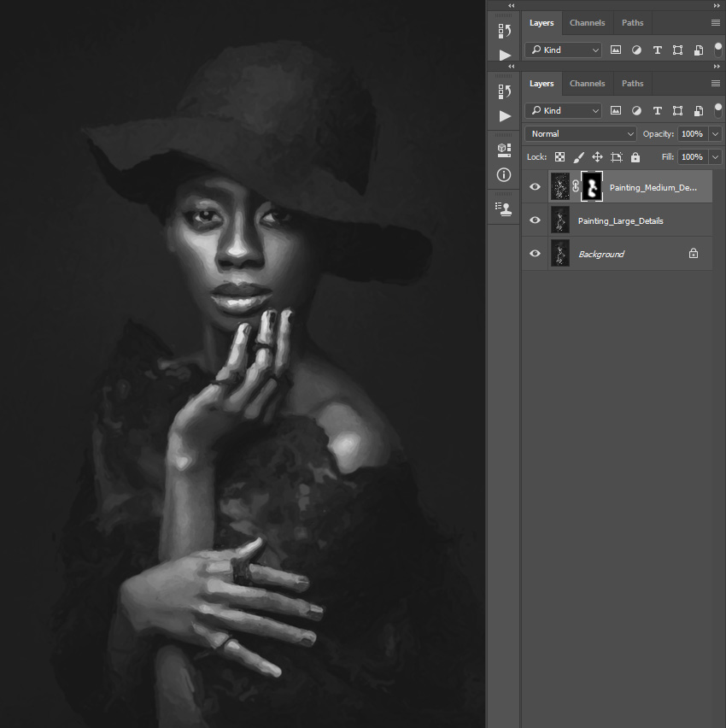This screenshot has height=728, width=726.
Task: Select the Painting_Large_Details layer name
Action: click(x=621, y=221)
